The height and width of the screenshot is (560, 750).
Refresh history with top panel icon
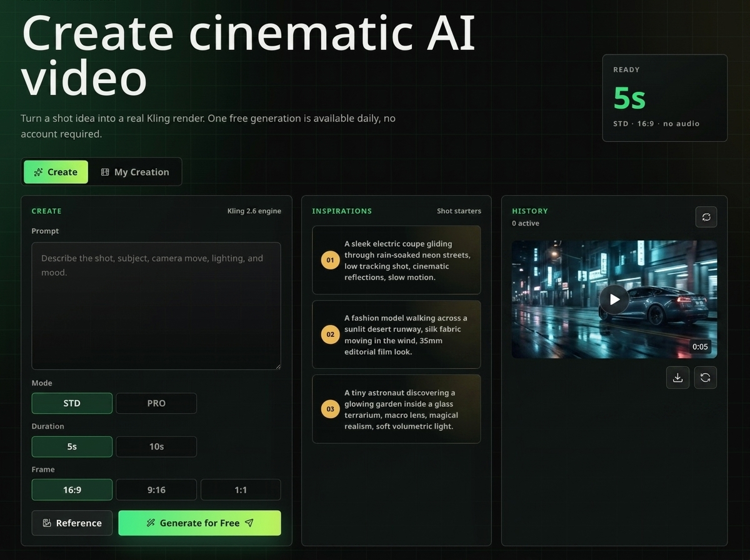706,217
